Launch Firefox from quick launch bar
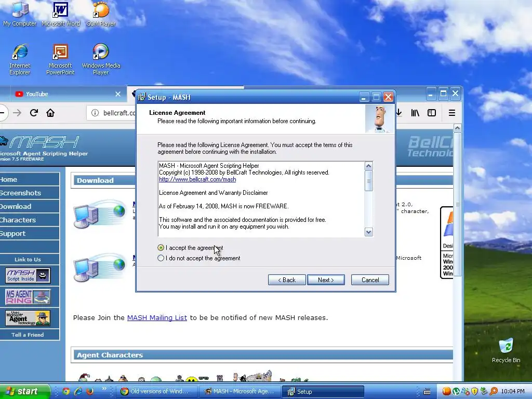532x399 pixels. click(x=90, y=391)
